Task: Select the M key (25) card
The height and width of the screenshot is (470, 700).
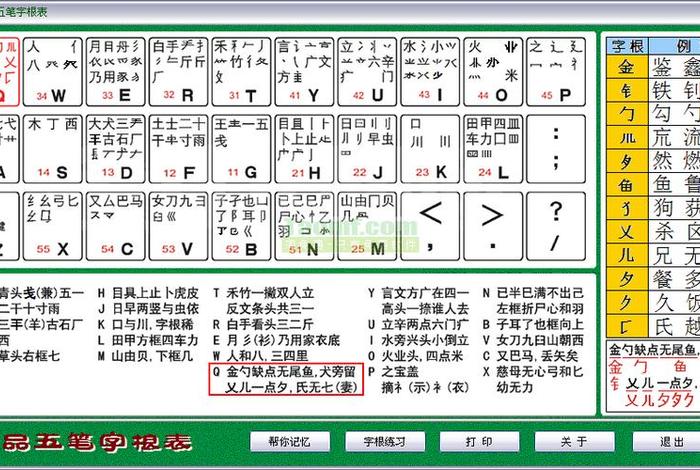Action: (367, 226)
